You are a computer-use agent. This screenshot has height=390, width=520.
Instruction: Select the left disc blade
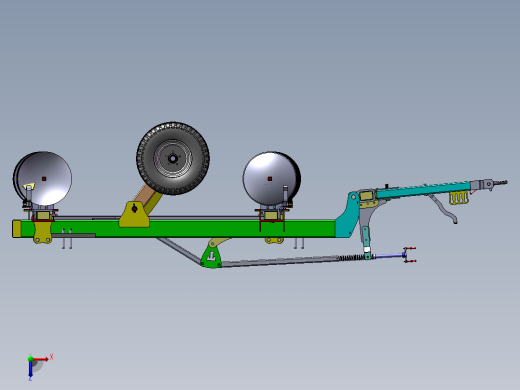pos(43,179)
